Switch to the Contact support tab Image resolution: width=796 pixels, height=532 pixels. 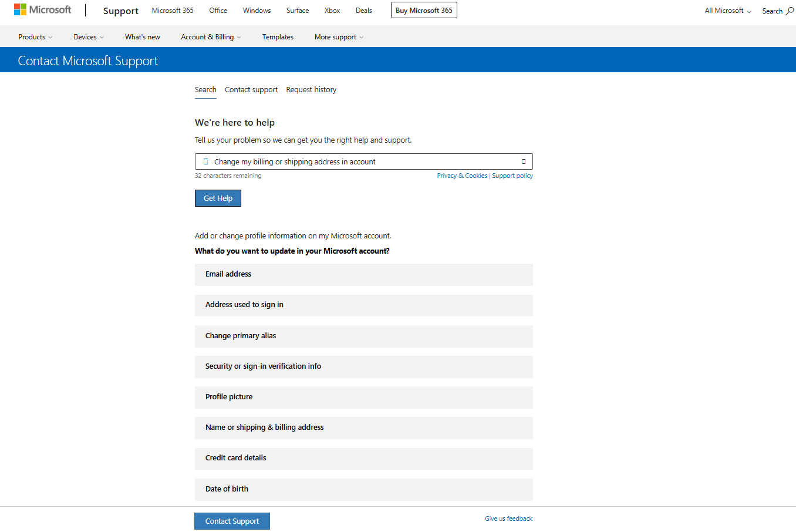click(251, 90)
